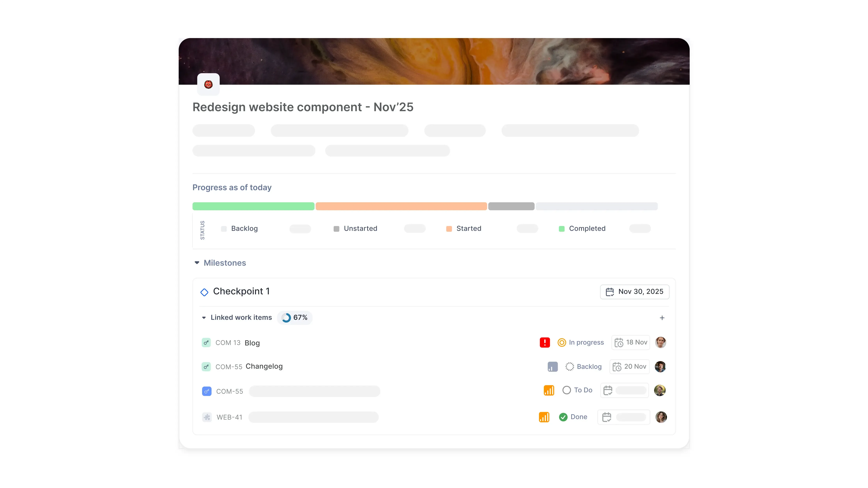Collapse the Linked work items list

[203, 318]
